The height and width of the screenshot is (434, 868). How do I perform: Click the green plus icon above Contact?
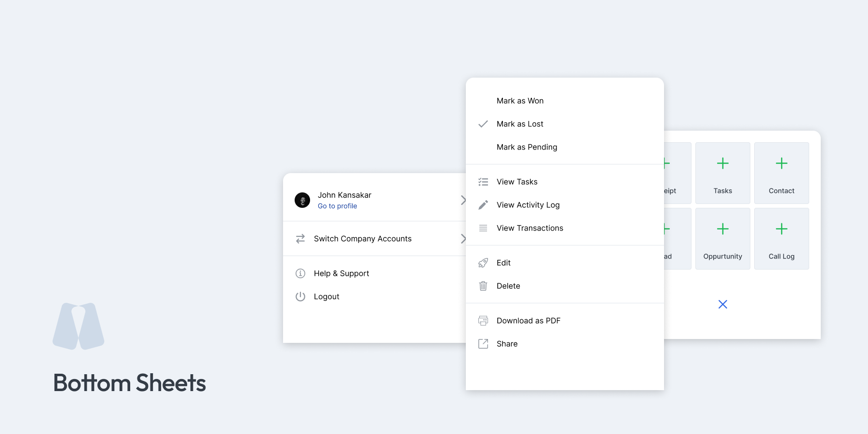[782, 163]
